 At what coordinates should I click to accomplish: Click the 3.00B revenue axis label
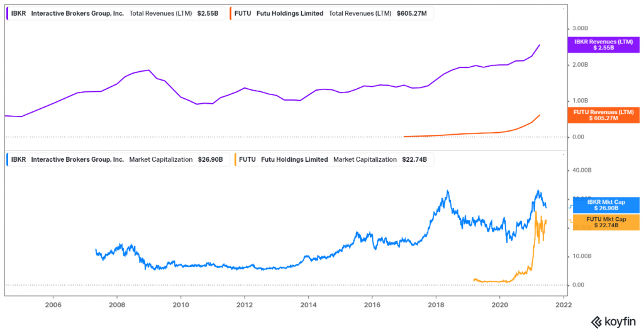click(x=580, y=28)
